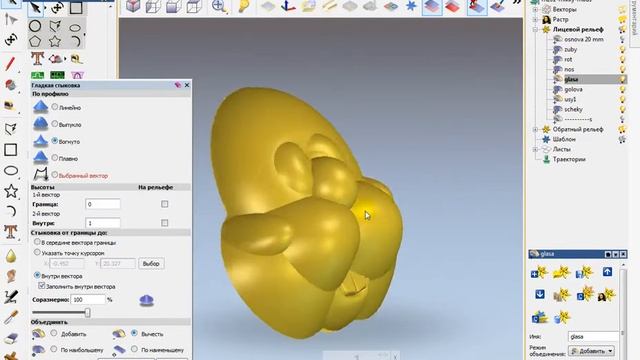This screenshot has height=360, width=640.
Task: Click the Внутри height input field
Action: click(103, 223)
